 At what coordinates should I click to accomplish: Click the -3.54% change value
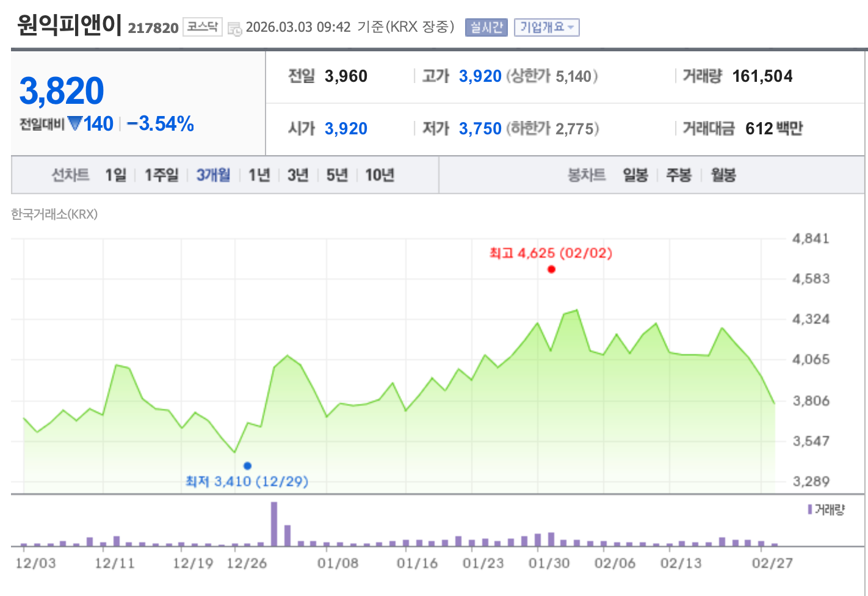[x=161, y=124]
